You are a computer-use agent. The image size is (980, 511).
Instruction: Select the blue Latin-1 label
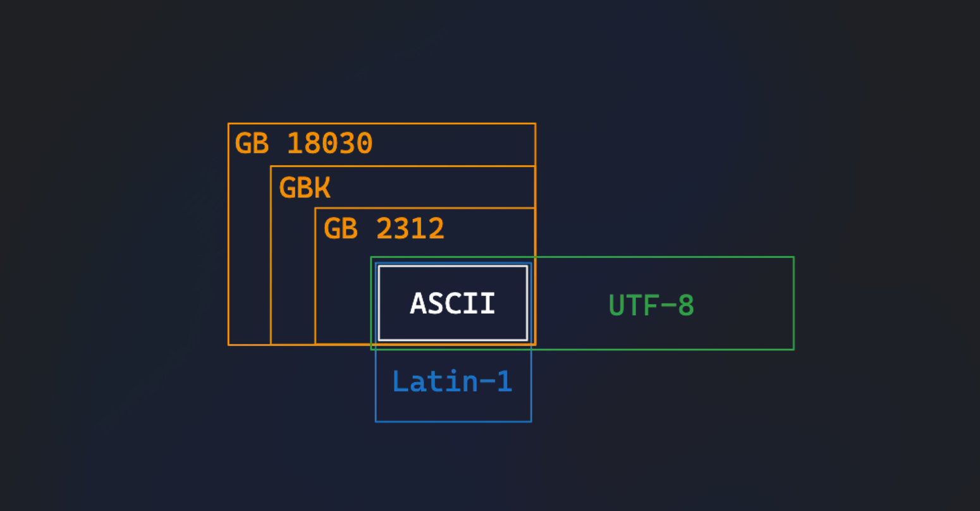pos(452,381)
